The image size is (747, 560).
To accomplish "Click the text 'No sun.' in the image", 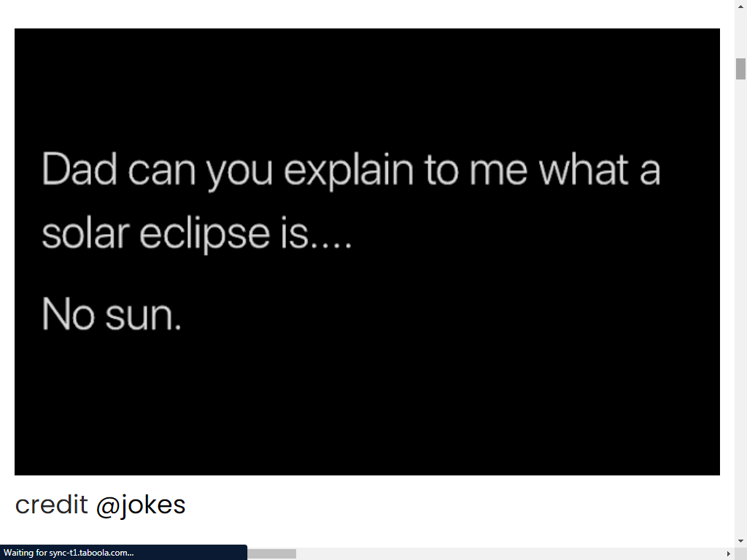I will click(x=111, y=315).
